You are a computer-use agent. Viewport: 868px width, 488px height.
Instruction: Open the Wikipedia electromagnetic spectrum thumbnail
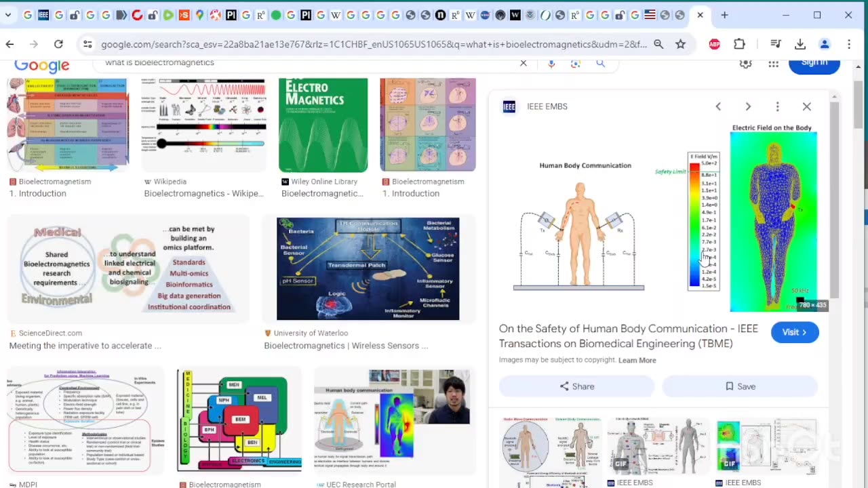click(x=203, y=125)
